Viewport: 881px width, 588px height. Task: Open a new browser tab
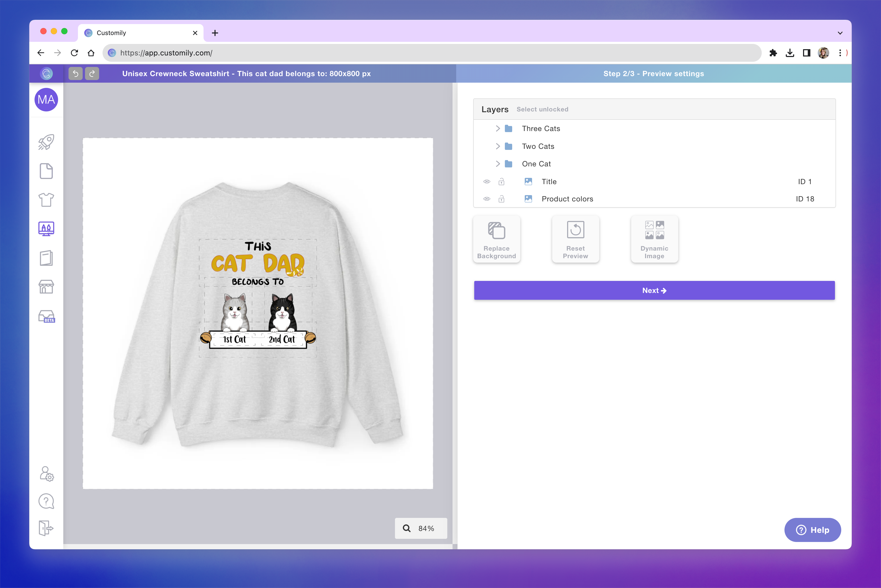click(x=214, y=33)
